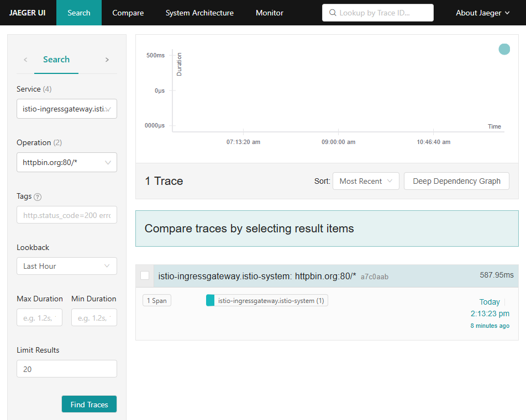526x420 pixels.
Task: Click the Max Duration input
Action: pos(40,317)
